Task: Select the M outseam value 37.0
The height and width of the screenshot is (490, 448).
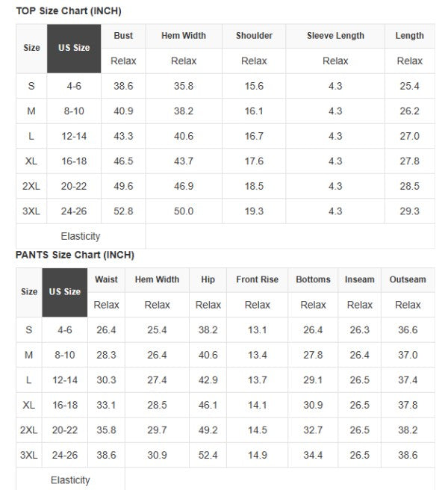Action: click(408, 355)
